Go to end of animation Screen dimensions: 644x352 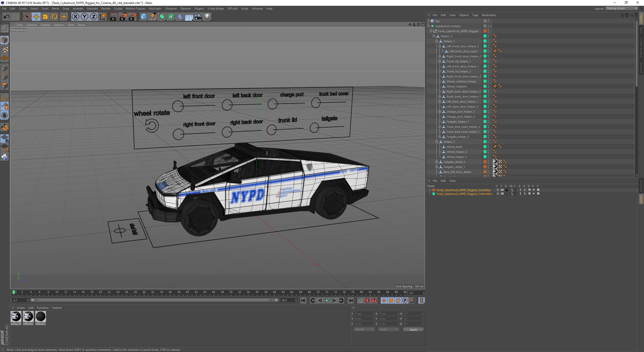[350, 300]
